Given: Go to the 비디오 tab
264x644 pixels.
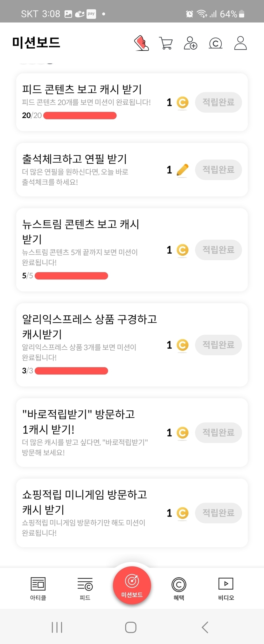Looking at the screenshot, I should pos(226,588).
